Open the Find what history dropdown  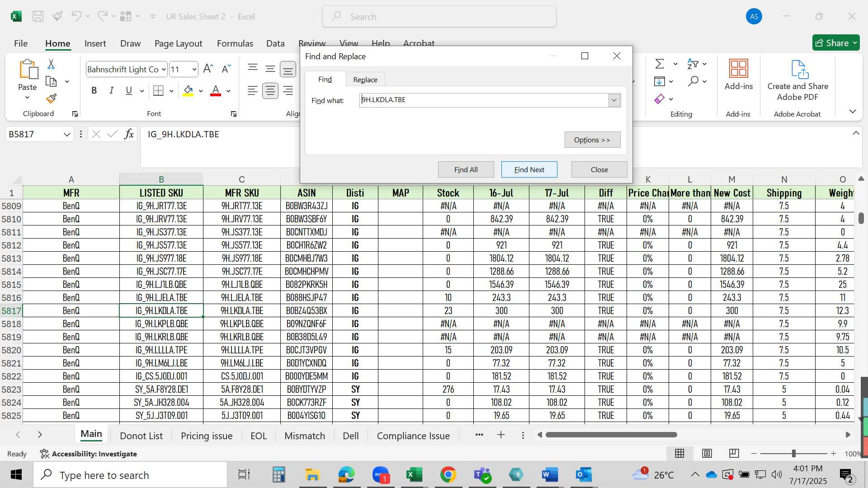614,100
